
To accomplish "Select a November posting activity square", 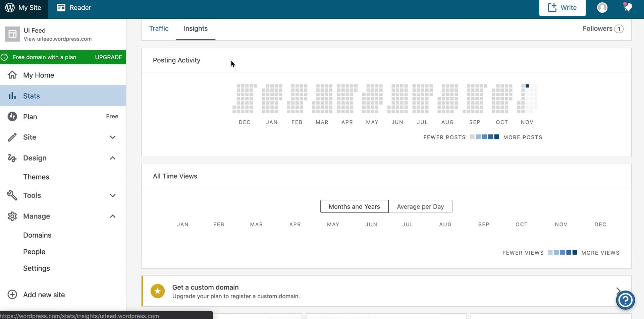I will [x=527, y=86].
